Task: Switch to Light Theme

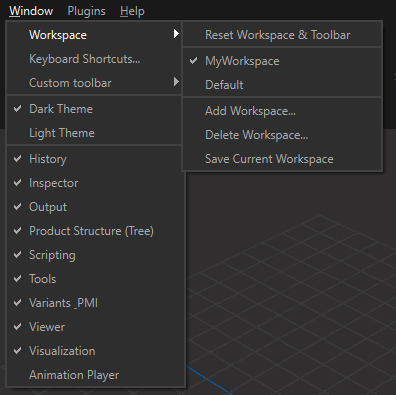Action: [94, 133]
